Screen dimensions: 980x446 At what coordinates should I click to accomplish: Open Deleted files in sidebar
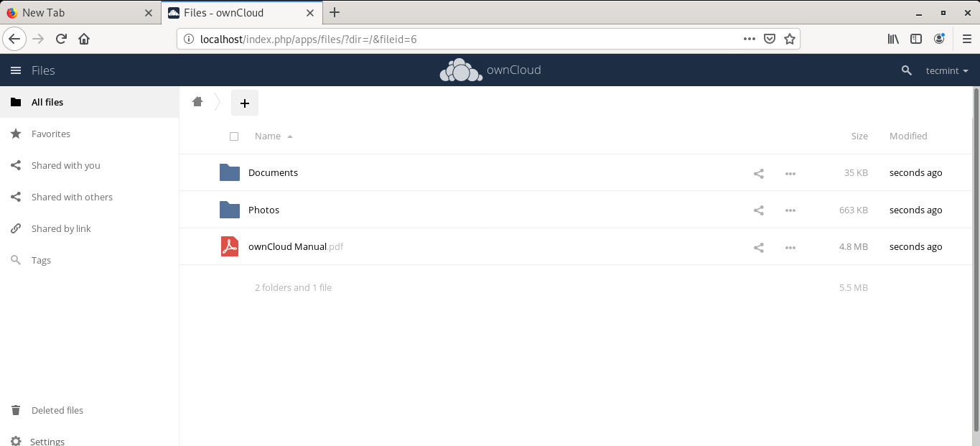[x=89, y=410]
